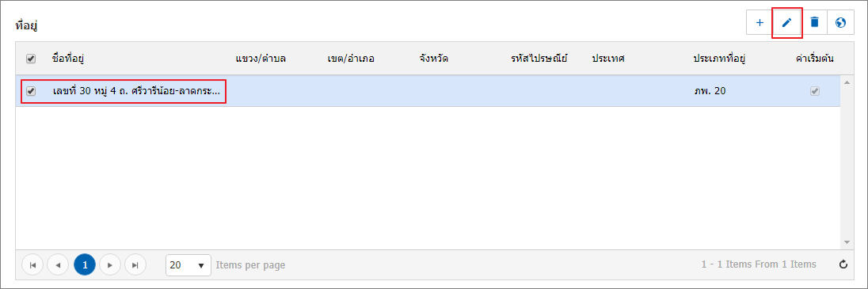This screenshot has height=289, width=868.
Task: Click the จังหวัด column header
Action: [434, 58]
